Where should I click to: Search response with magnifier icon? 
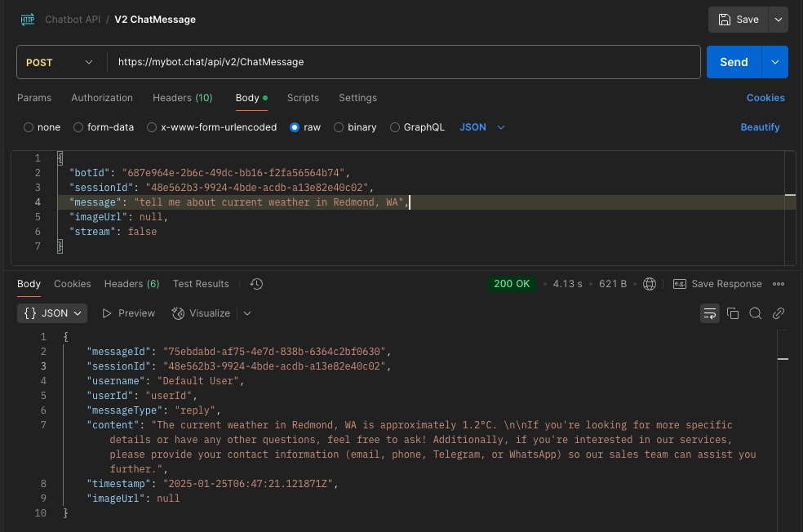click(756, 313)
